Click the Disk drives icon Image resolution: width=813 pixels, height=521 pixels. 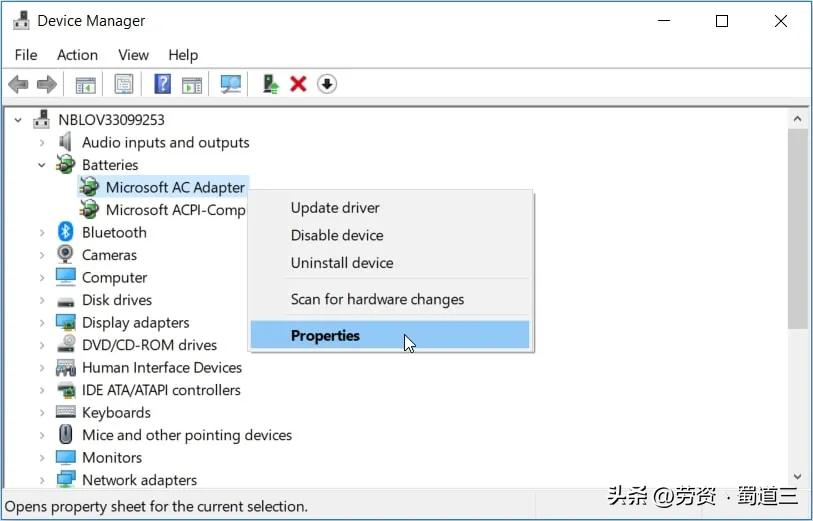(65, 301)
